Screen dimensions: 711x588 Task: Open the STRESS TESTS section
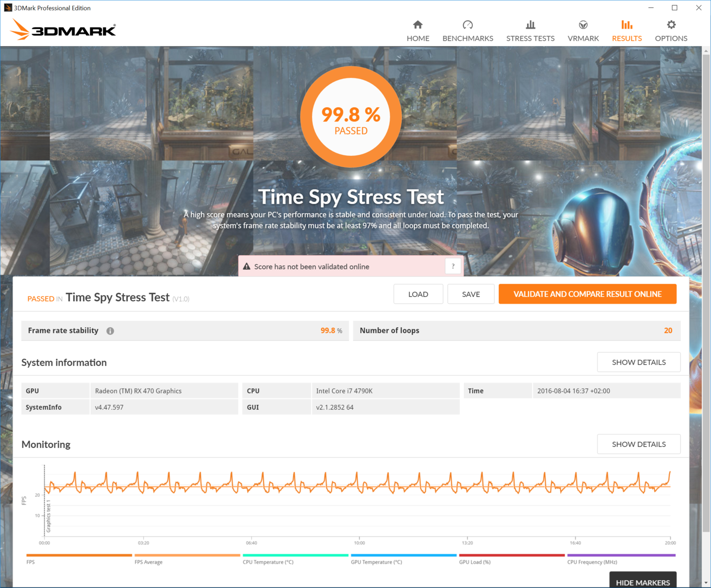click(x=531, y=31)
